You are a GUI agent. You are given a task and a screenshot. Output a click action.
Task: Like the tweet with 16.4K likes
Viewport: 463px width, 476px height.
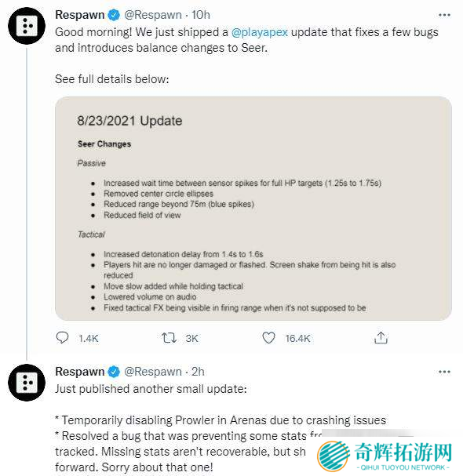(268, 338)
